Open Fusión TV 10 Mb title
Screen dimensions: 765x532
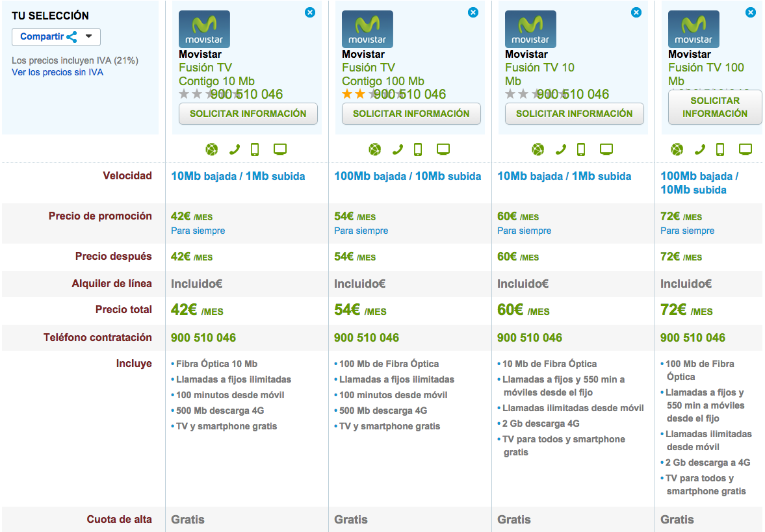(539, 74)
